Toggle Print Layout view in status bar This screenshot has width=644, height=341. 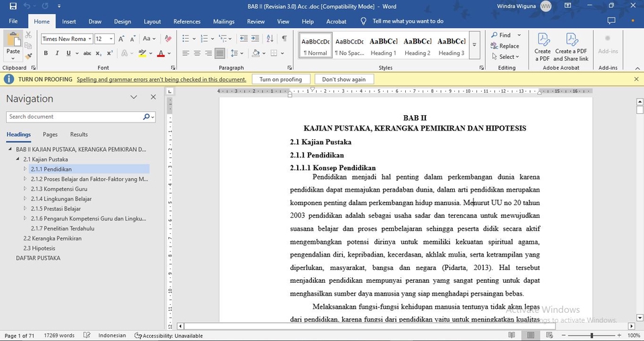coord(531,335)
